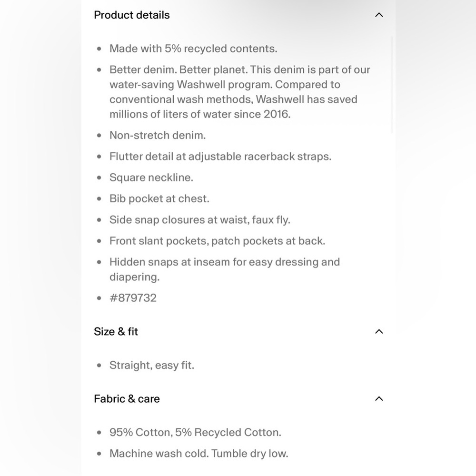Click the product number #879732
This screenshot has width=476, height=476.
click(133, 298)
